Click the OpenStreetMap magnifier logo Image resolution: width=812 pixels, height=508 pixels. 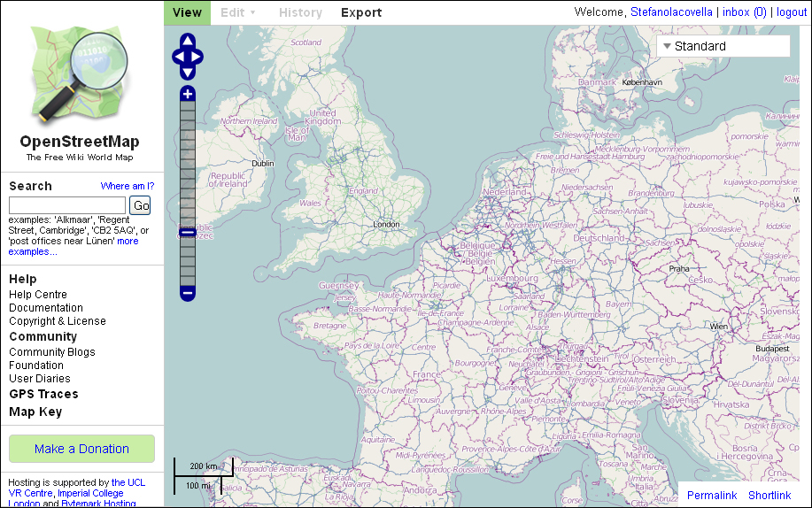tap(79, 74)
